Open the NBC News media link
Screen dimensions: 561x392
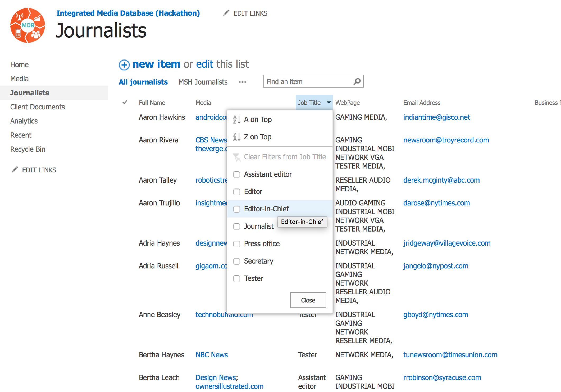coord(211,355)
